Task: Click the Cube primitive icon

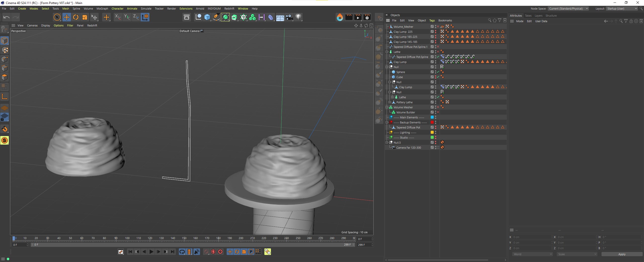Action: [x=207, y=17]
